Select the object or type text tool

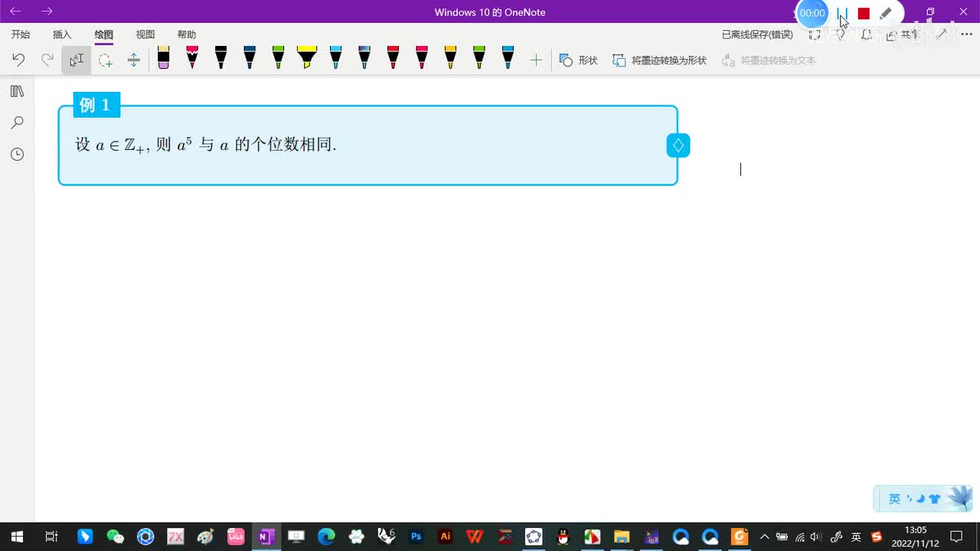click(x=77, y=60)
